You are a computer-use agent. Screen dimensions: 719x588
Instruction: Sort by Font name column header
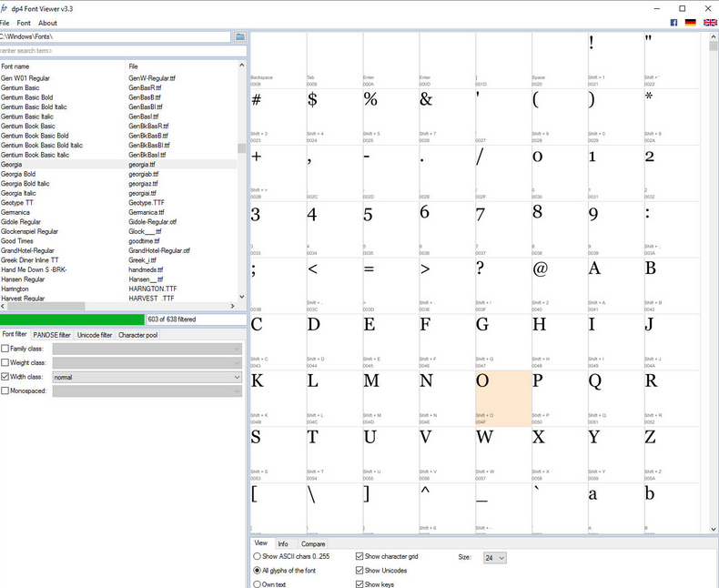(x=63, y=66)
